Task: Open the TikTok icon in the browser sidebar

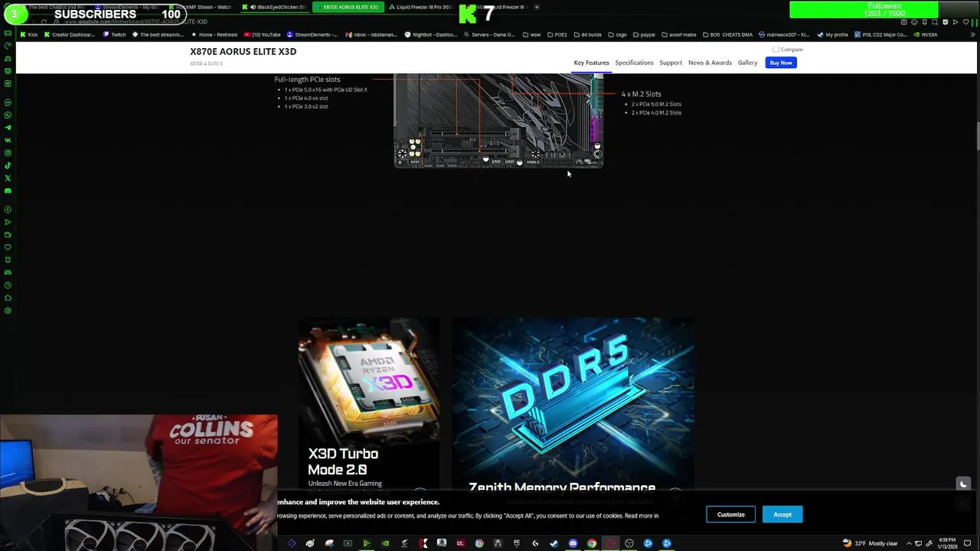Action: pos(8,165)
